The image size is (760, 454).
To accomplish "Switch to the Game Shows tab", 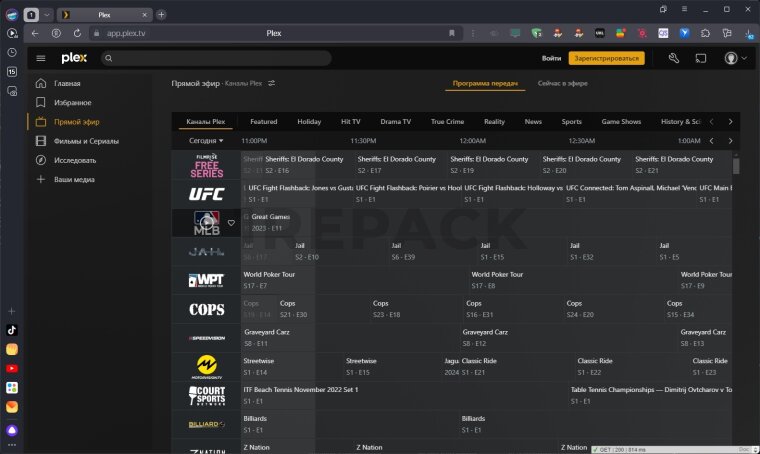I will tap(621, 121).
